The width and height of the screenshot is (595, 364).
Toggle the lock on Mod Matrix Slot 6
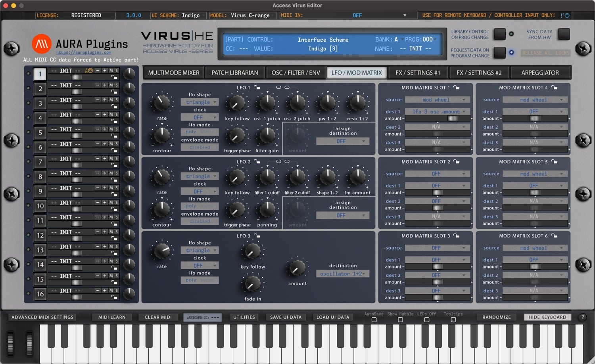(555, 236)
